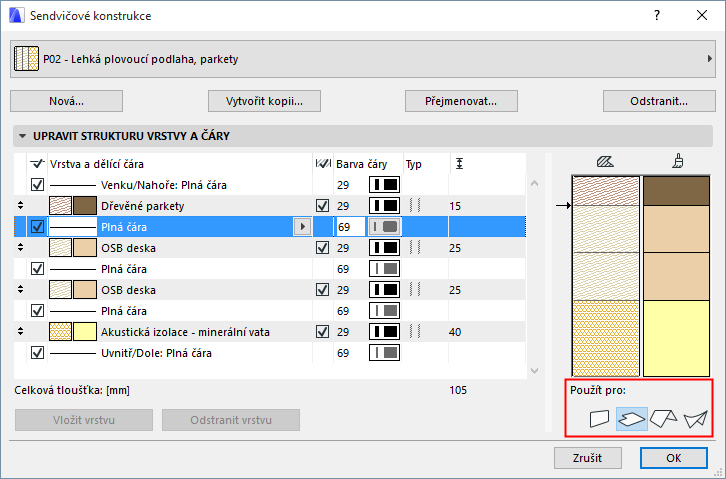
Task: Click line type icon of Dřevěné parkety
Action: pyautogui.click(x=415, y=205)
